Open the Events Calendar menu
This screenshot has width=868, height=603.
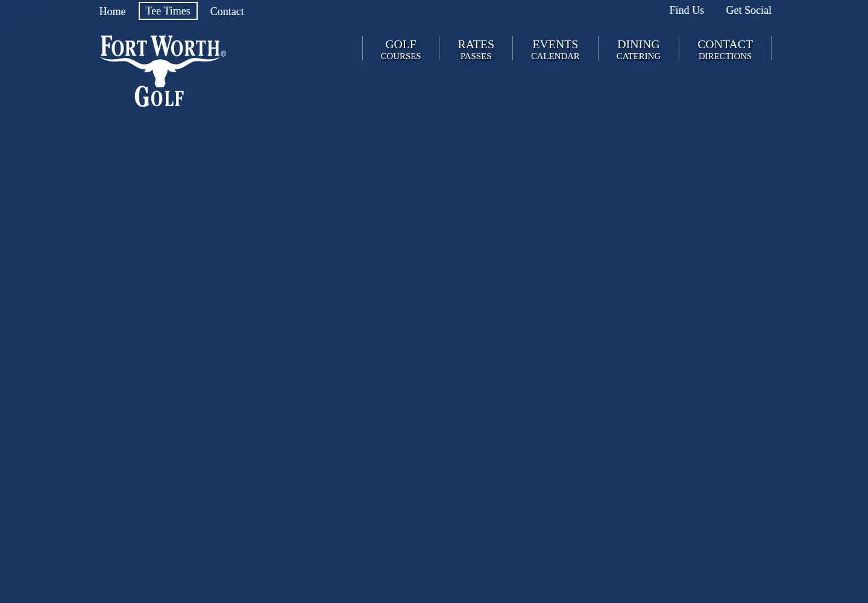pyautogui.click(x=555, y=49)
